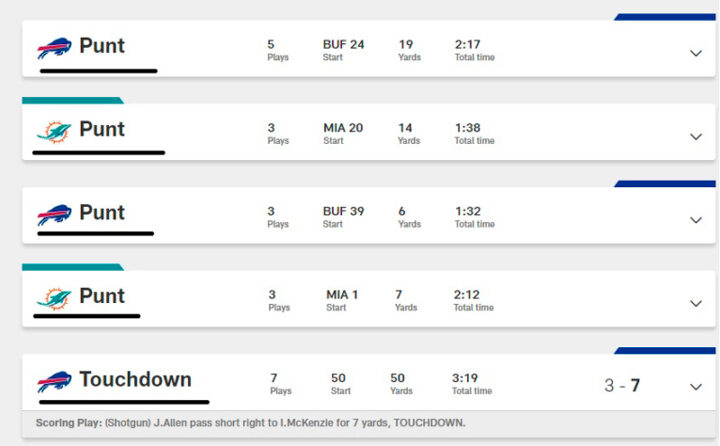Expand the punt drive starting at BUF 24
This screenshot has width=720, height=446.
tap(696, 53)
